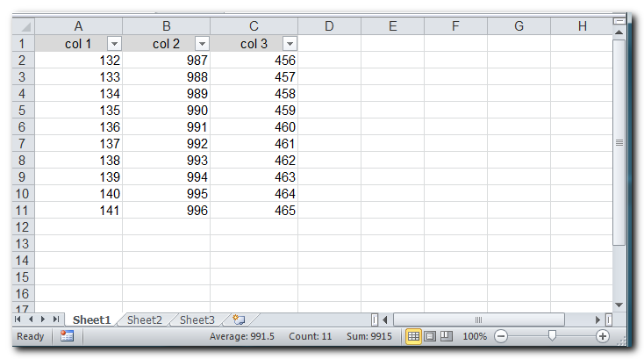
Task: Switch to Normal view
Action: [x=413, y=336]
